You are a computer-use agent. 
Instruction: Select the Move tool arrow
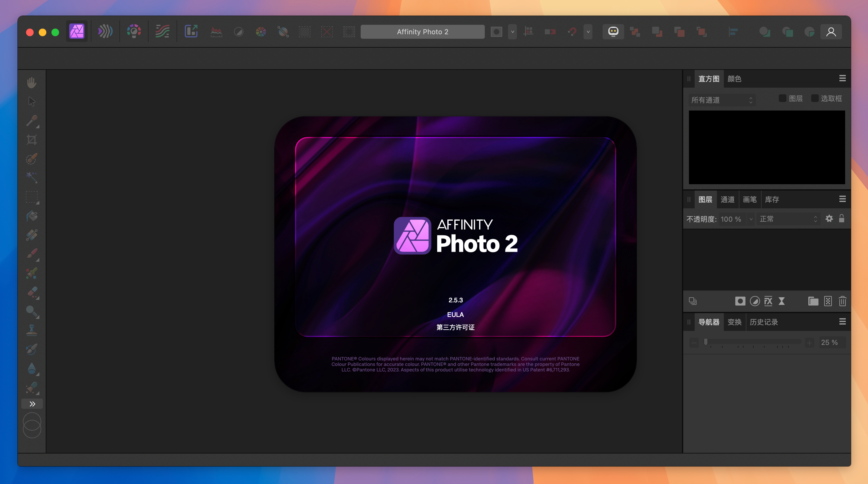[x=32, y=101]
